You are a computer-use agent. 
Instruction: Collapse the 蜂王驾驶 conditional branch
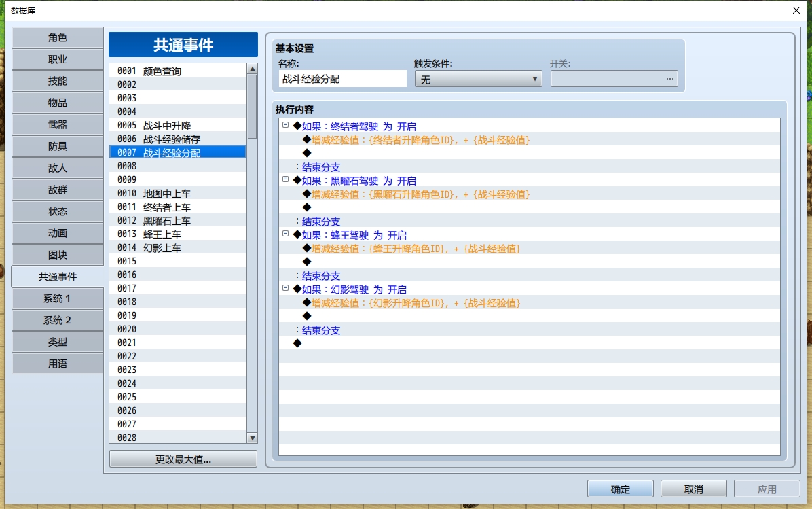pos(285,234)
